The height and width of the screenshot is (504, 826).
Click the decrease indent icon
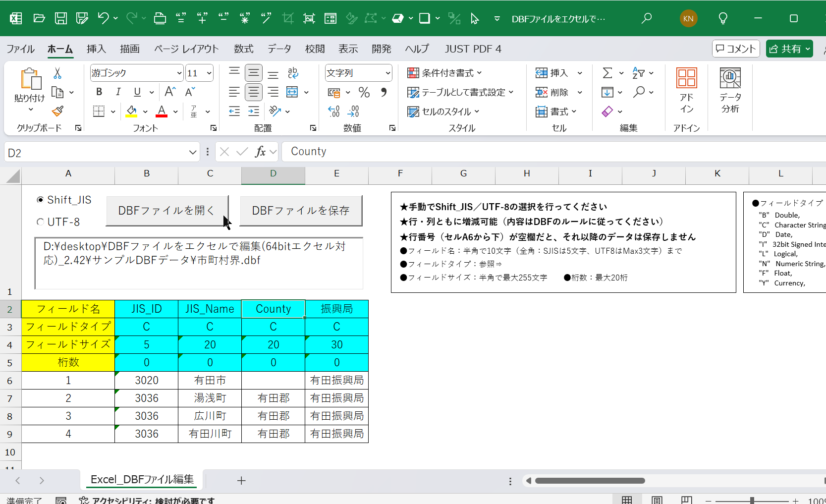(234, 111)
